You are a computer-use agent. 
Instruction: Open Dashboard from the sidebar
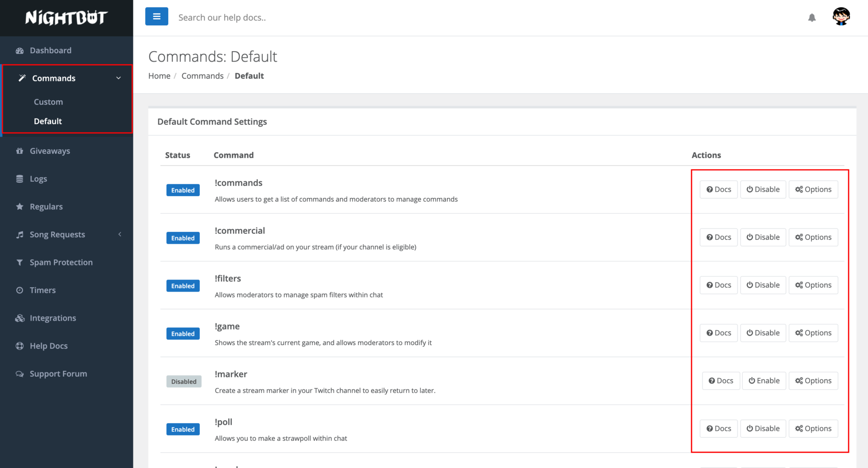(x=50, y=51)
